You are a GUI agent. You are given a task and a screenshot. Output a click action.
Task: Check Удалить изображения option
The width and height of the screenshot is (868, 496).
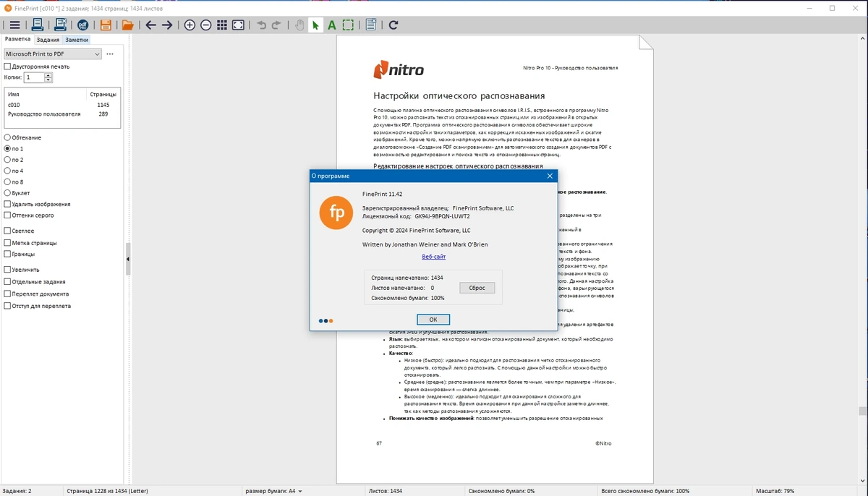click(37, 204)
